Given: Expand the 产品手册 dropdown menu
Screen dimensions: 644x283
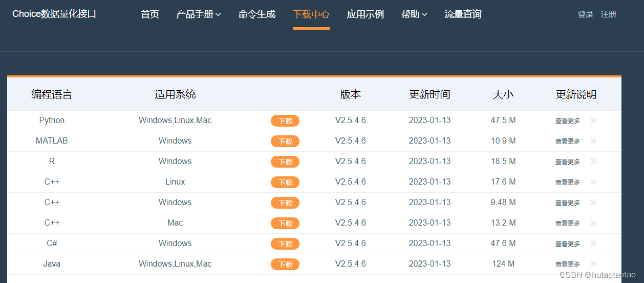Looking at the screenshot, I should 199,14.
